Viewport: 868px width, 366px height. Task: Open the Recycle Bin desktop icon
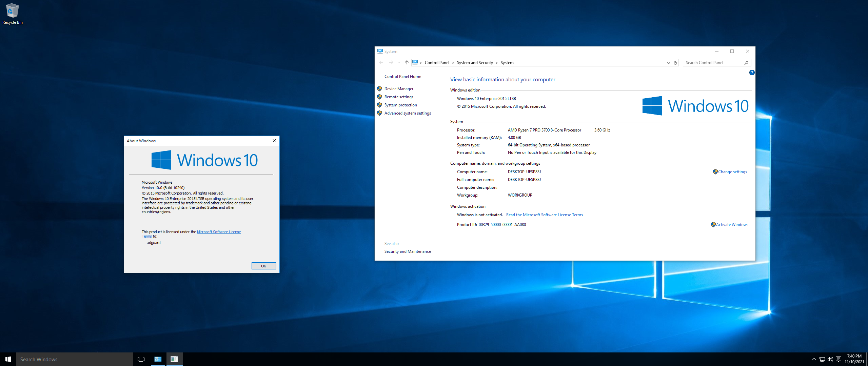[x=12, y=14]
